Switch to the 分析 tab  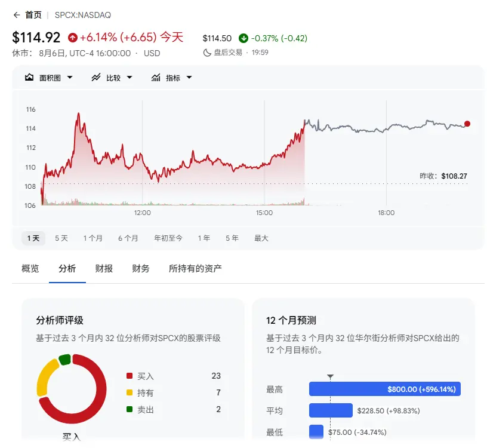67,268
